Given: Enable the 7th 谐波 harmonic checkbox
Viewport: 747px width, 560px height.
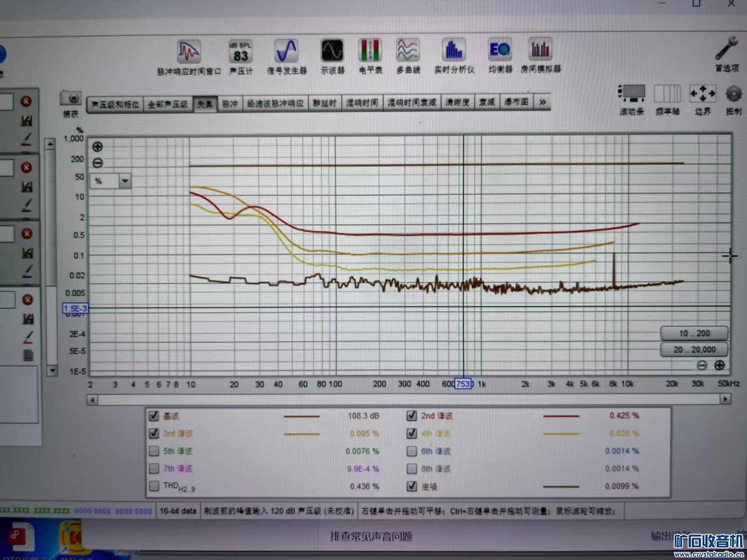Looking at the screenshot, I should (x=154, y=468).
